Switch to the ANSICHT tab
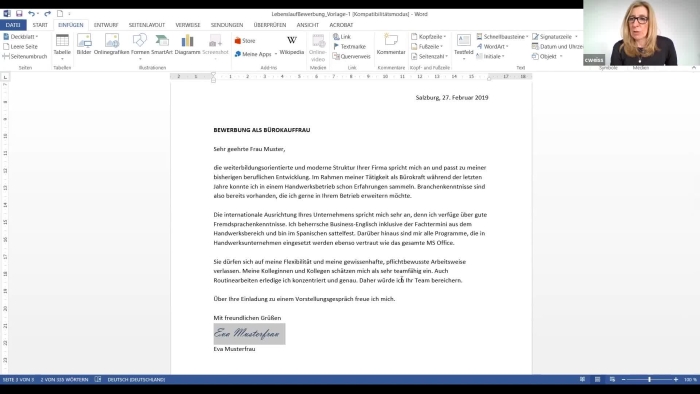 point(308,25)
